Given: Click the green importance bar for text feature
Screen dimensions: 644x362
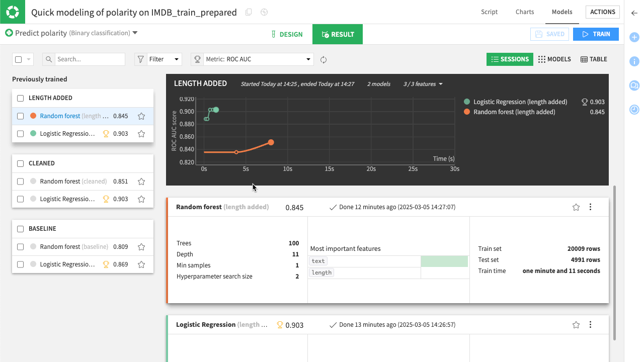Looking at the screenshot, I should pyautogui.click(x=444, y=261).
